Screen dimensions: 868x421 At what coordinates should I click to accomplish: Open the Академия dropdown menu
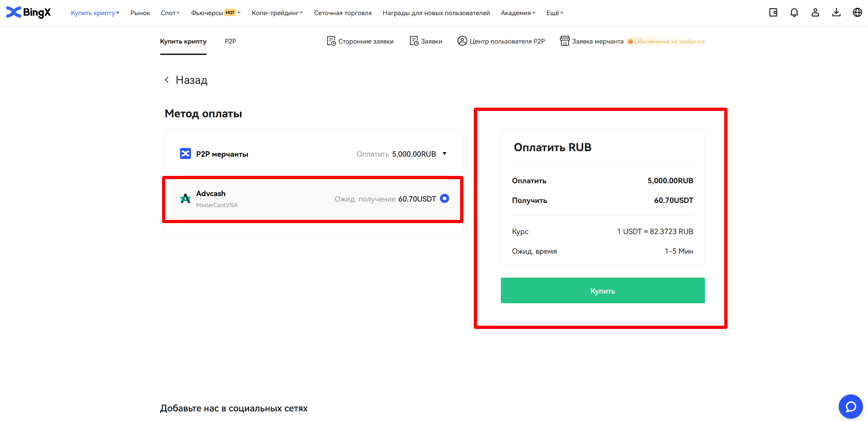coord(518,13)
